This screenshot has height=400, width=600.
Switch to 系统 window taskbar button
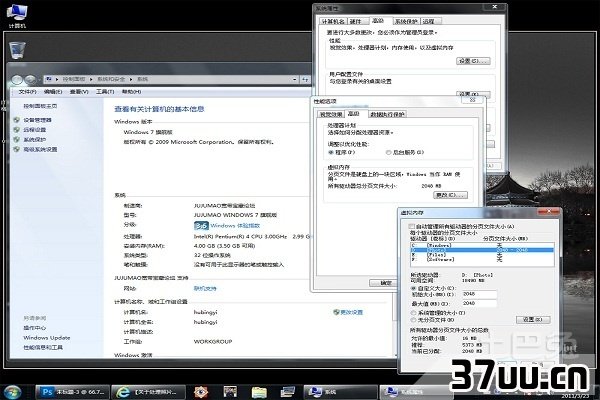pyautogui.click(x=341, y=392)
